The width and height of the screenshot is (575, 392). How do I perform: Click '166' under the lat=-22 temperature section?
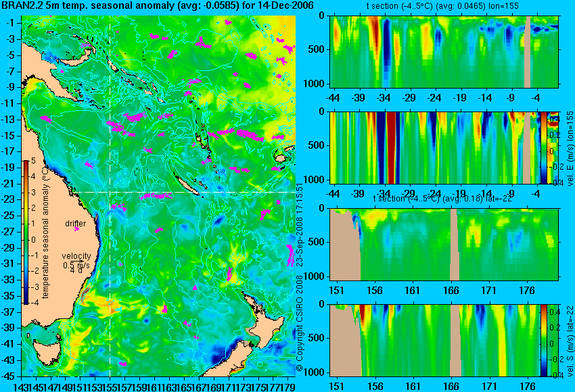451,291
